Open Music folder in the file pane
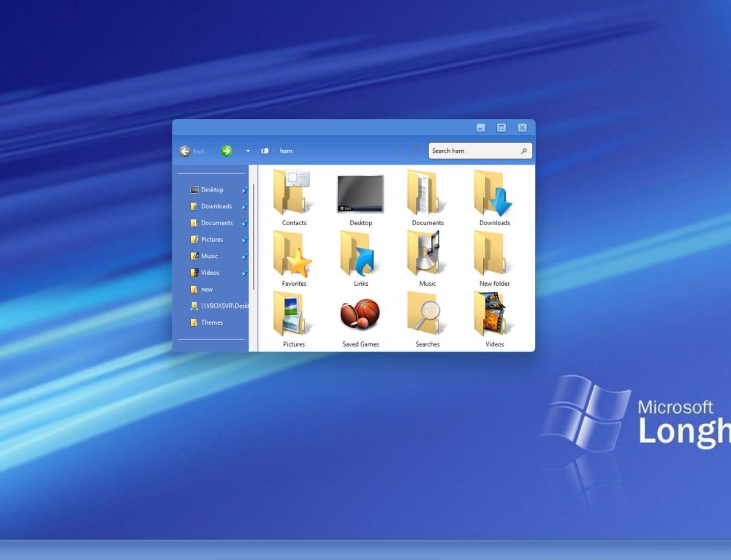 [x=428, y=254]
